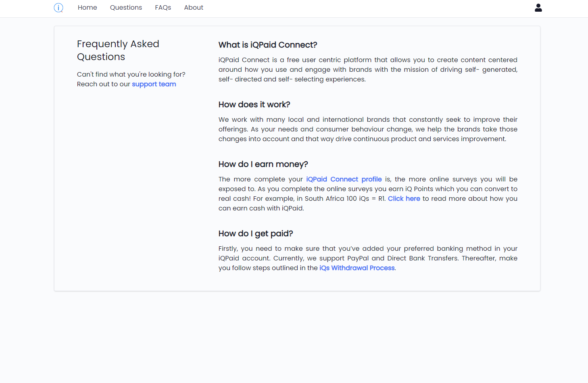
Task: Click the 'Click here' earn cash link
Action: point(404,199)
